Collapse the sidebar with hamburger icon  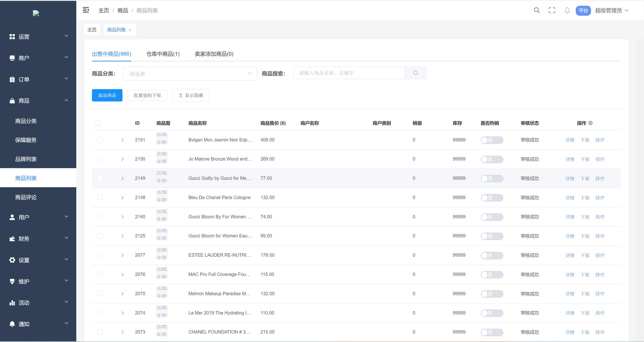tap(86, 10)
